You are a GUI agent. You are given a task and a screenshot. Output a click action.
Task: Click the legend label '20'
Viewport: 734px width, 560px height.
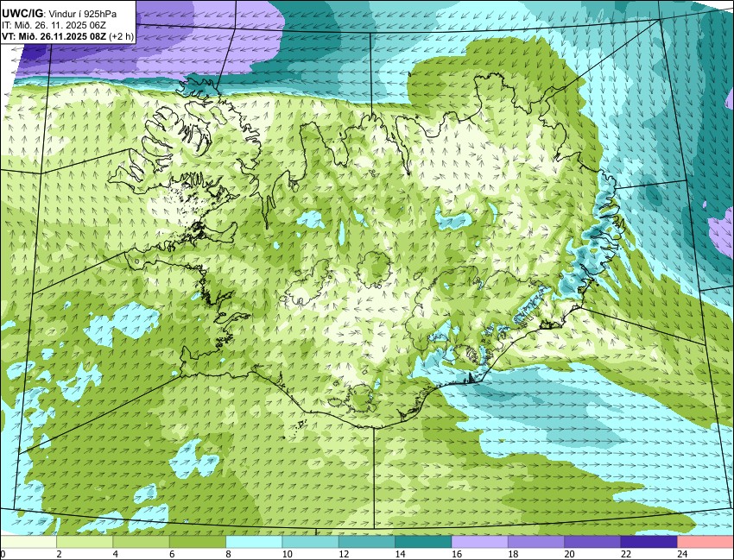(x=569, y=554)
